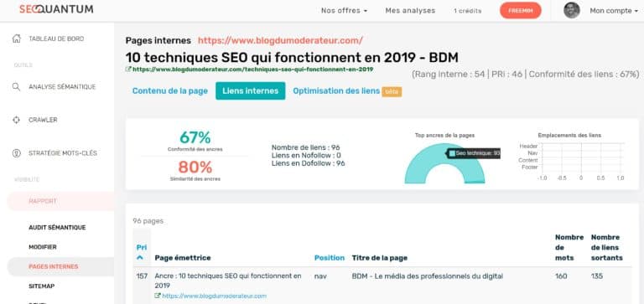Open Analyse sémantique in sidebar
This screenshot has height=304, width=644.
coord(62,86)
